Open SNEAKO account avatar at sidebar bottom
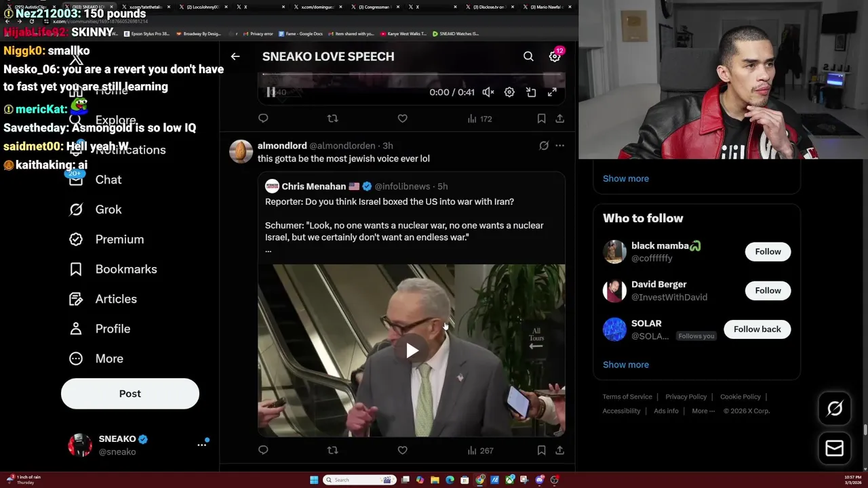Image resolution: width=868 pixels, height=488 pixels. [80, 445]
